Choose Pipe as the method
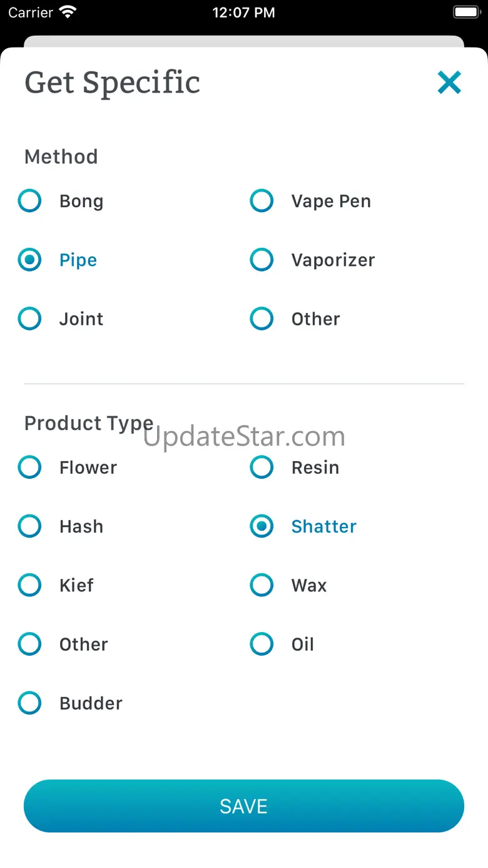Viewport: 488px width, 868px height. pyautogui.click(x=29, y=260)
